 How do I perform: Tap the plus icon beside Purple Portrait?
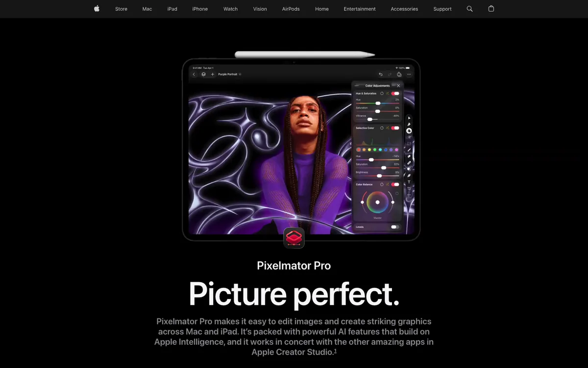[x=212, y=74]
